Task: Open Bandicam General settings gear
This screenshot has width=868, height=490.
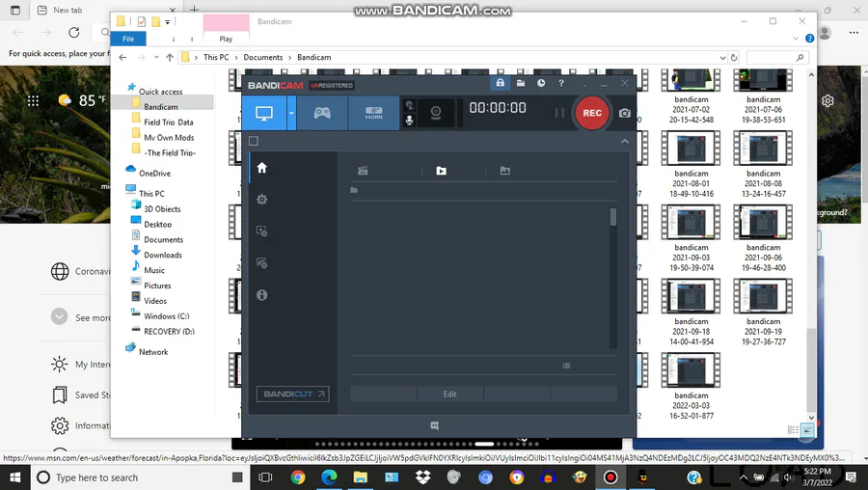Action: (x=261, y=200)
